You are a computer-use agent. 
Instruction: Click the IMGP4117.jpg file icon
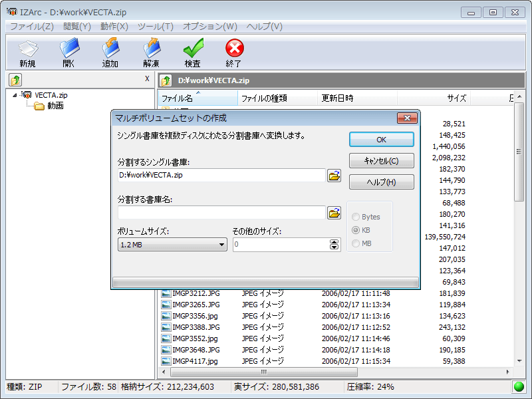166,361
